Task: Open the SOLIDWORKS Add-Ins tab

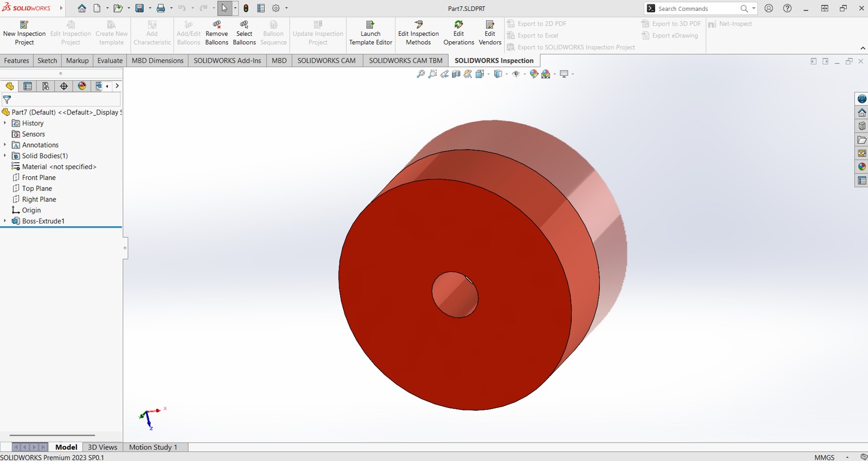Action: [x=227, y=60]
